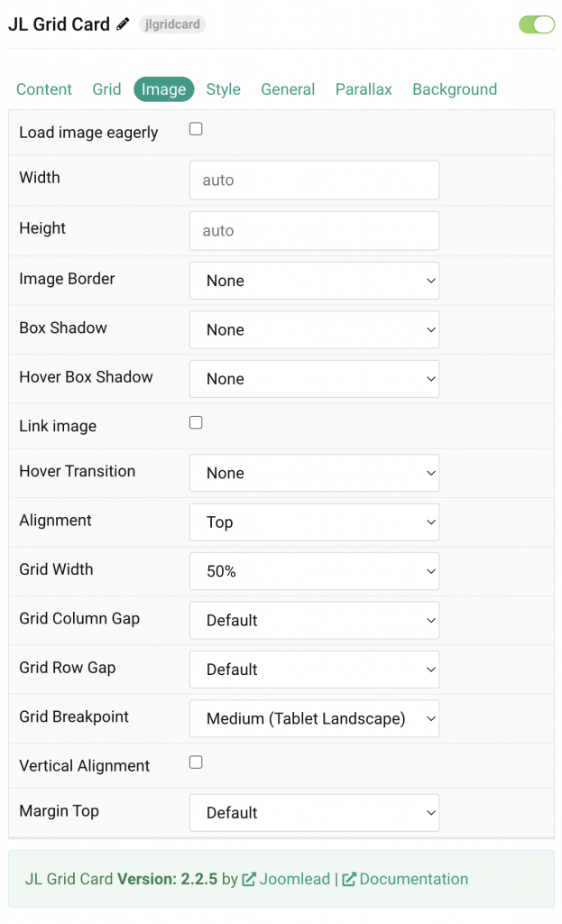The width and height of the screenshot is (562, 924).
Task: Open the Grid Width dropdown showing 50%
Action: (314, 571)
